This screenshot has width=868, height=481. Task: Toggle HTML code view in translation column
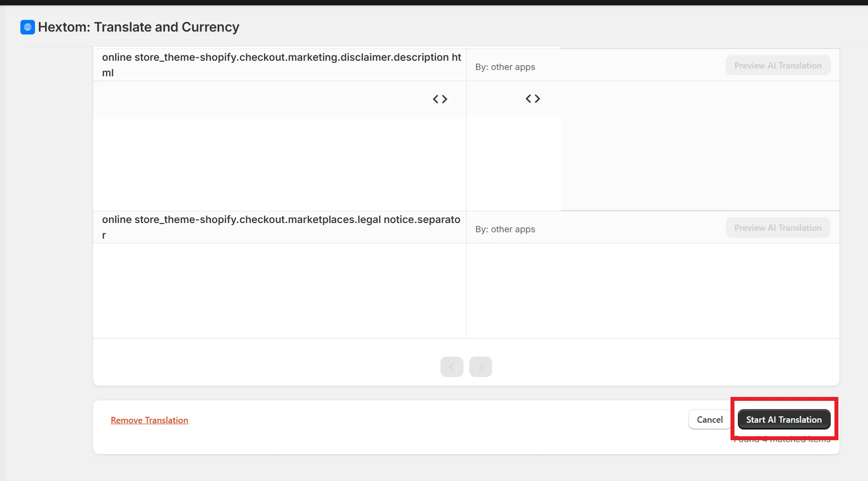533,99
